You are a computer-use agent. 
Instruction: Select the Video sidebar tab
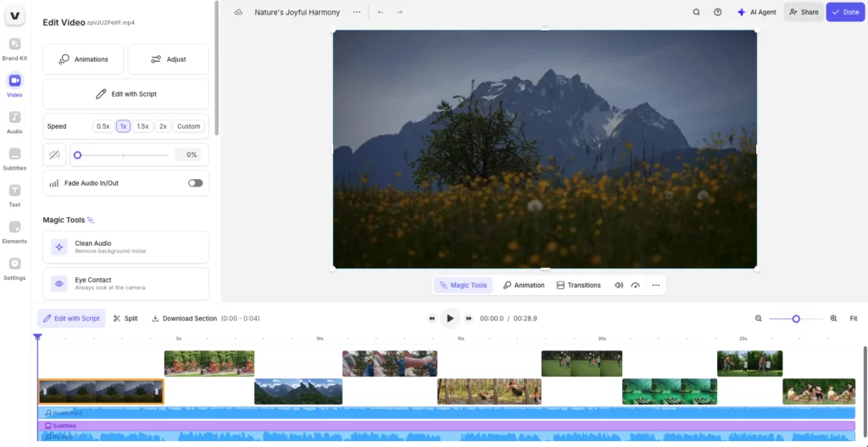[x=15, y=86]
